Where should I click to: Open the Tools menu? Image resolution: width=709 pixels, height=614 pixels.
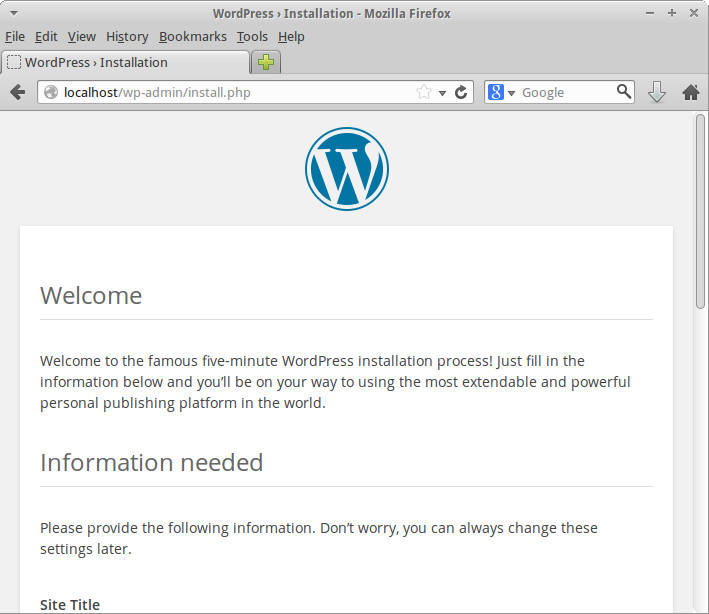(252, 37)
